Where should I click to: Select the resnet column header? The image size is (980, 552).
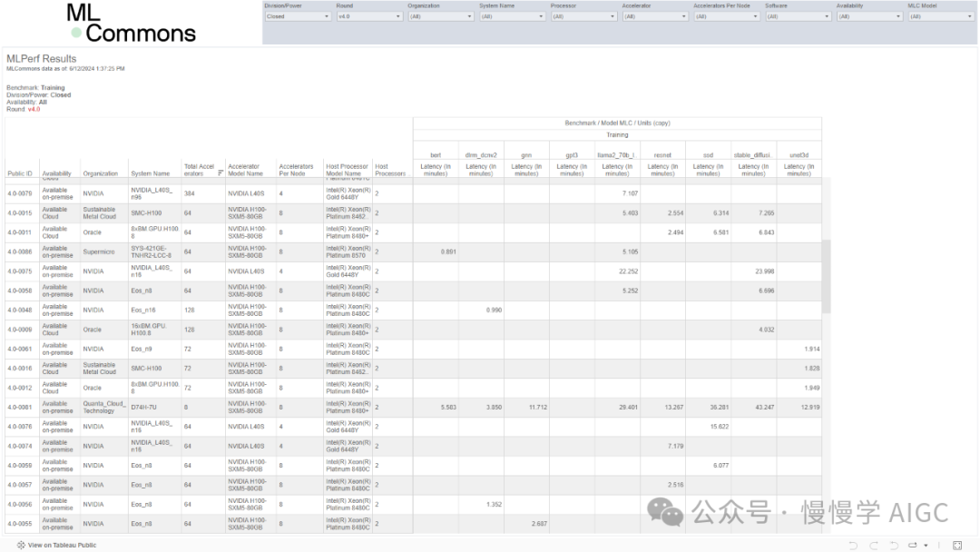coord(662,155)
